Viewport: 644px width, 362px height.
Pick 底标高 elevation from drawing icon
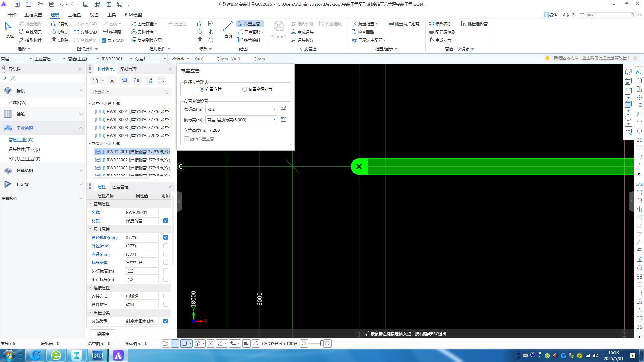tap(283, 109)
